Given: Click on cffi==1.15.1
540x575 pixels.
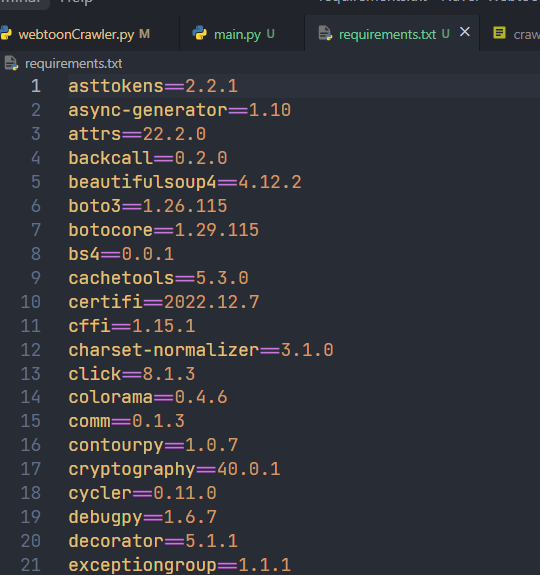Looking at the screenshot, I should click(132, 326).
